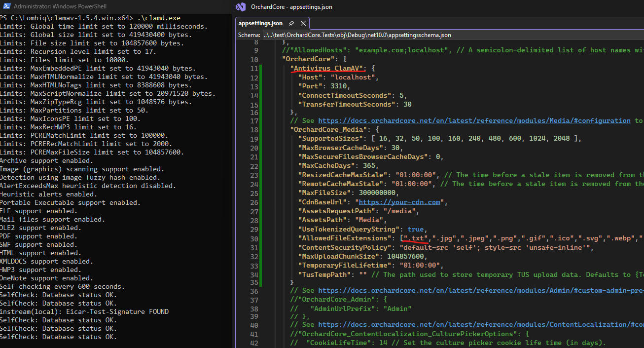Click the PowerShell window title text
Image resolution: width=644 pixels, height=348 pixels.
point(60,6)
